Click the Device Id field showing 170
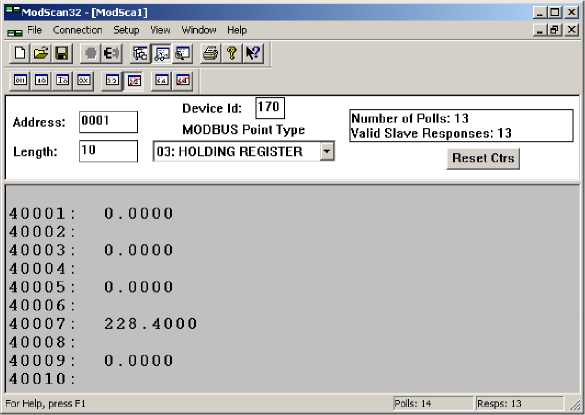The image size is (585, 415). 270,108
